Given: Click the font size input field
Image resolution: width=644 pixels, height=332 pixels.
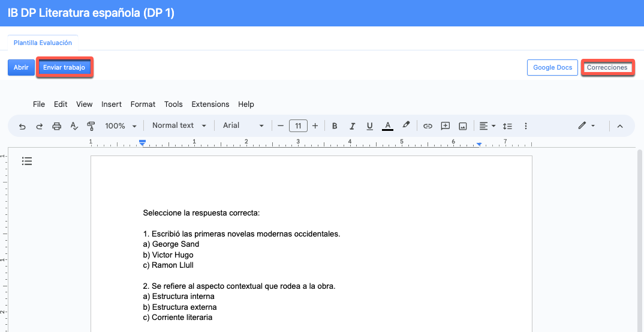Looking at the screenshot, I should [298, 126].
